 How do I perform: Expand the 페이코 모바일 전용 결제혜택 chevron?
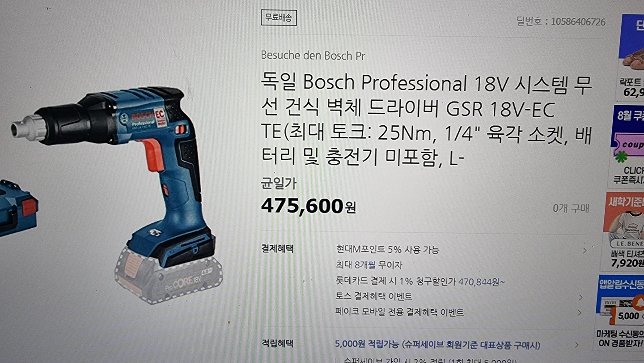pos(579,313)
